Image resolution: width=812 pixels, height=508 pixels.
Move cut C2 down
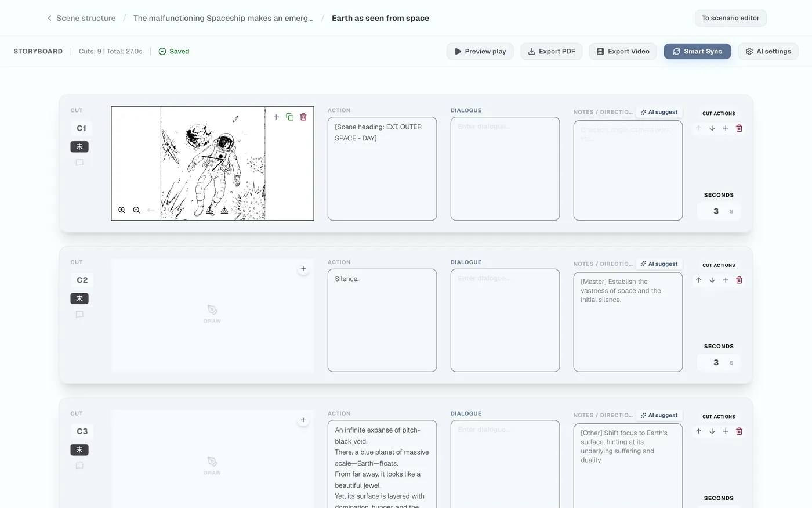coord(712,280)
